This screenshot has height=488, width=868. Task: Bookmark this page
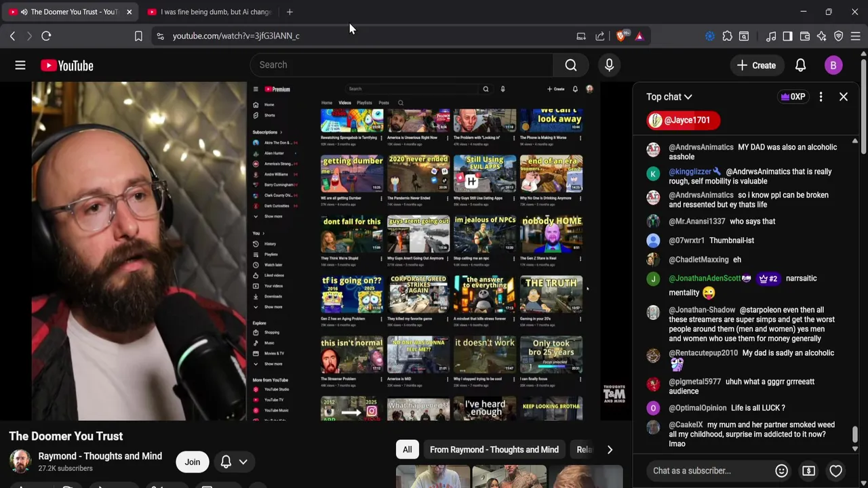(x=138, y=36)
